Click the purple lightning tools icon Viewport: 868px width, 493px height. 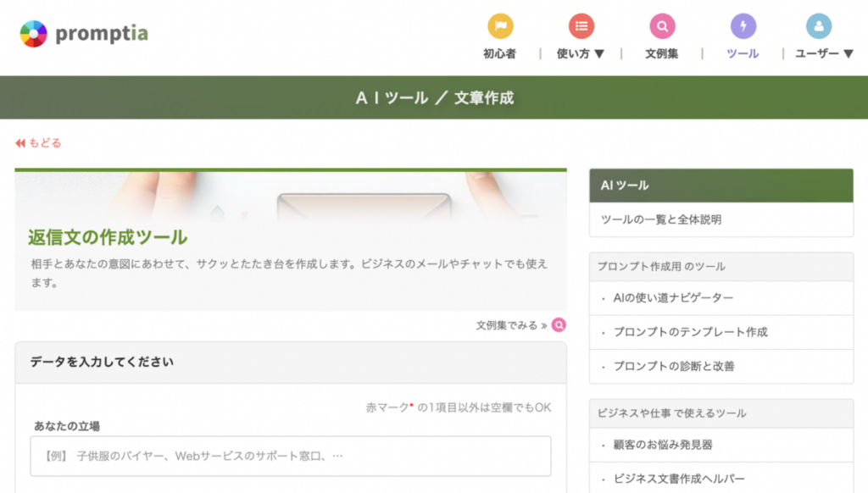(x=743, y=26)
